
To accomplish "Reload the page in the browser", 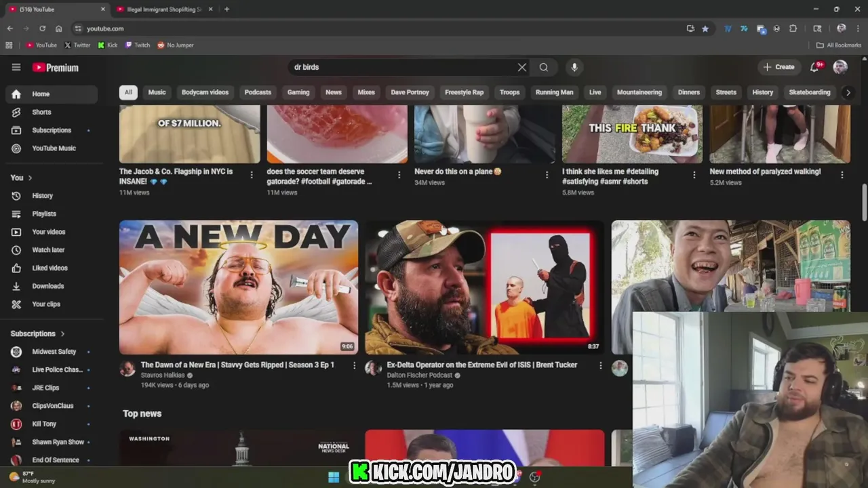I will (x=42, y=28).
